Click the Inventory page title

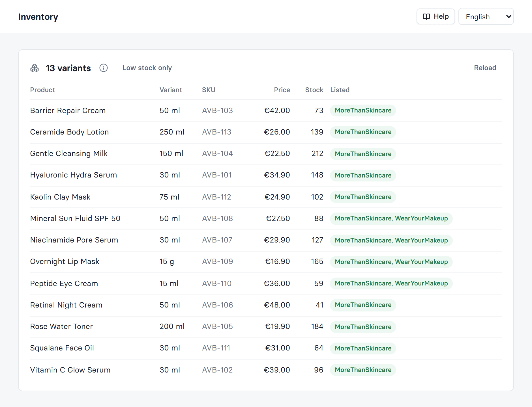[x=38, y=17]
